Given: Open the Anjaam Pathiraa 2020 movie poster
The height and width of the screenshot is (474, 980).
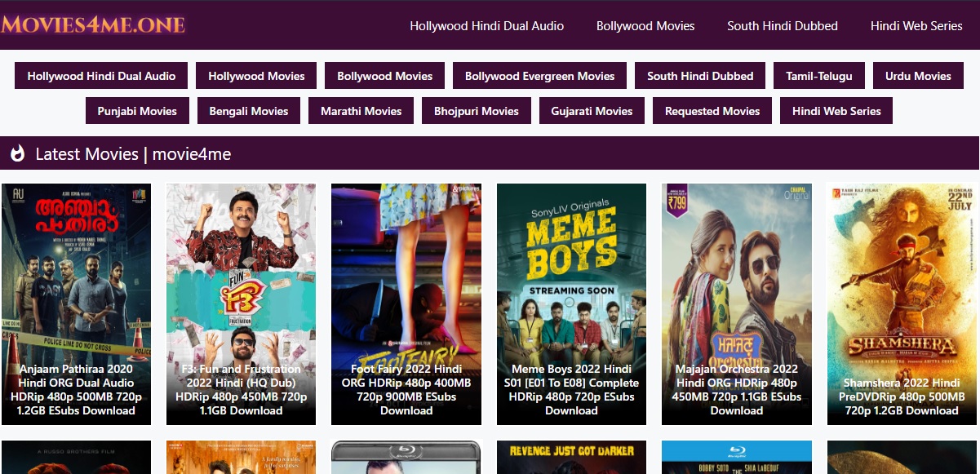Looking at the screenshot, I should [x=76, y=304].
